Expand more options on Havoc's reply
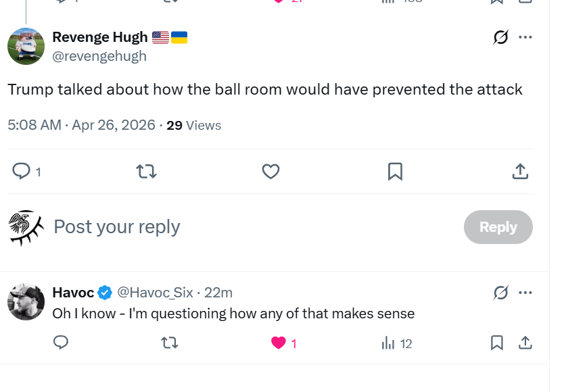Image resolution: width=564 pixels, height=392 pixels. (x=525, y=293)
